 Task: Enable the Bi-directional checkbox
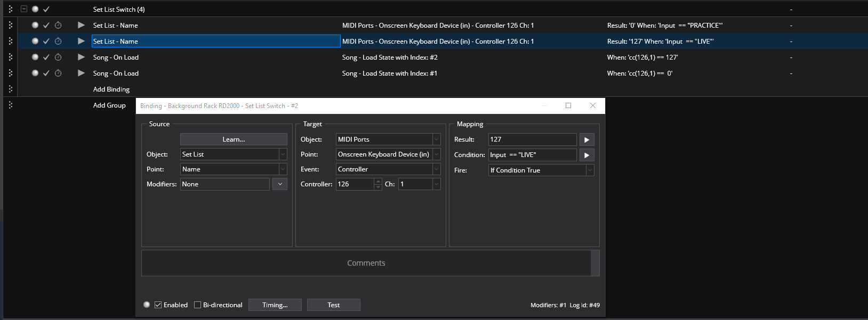click(198, 305)
